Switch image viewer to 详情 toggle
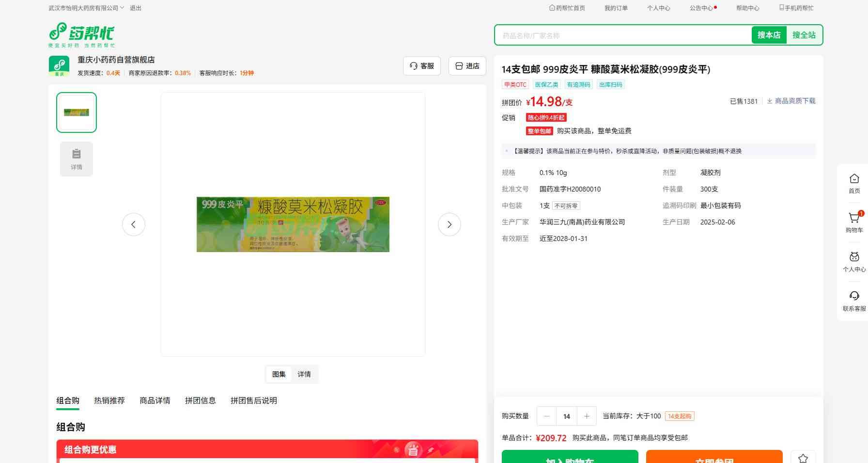The image size is (868, 463). [304, 374]
